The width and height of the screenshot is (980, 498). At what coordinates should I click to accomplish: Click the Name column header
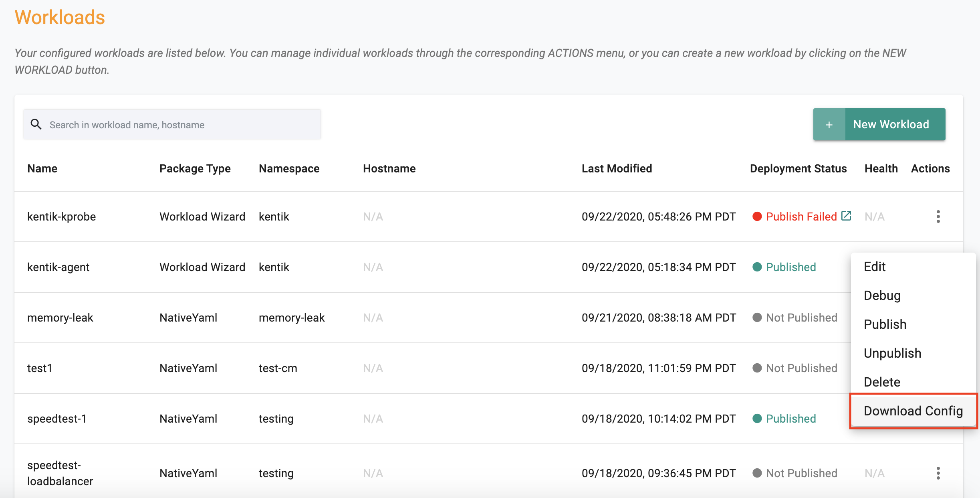point(42,168)
